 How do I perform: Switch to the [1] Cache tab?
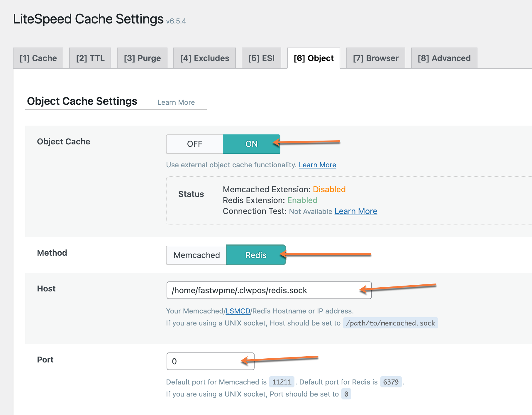(x=38, y=58)
